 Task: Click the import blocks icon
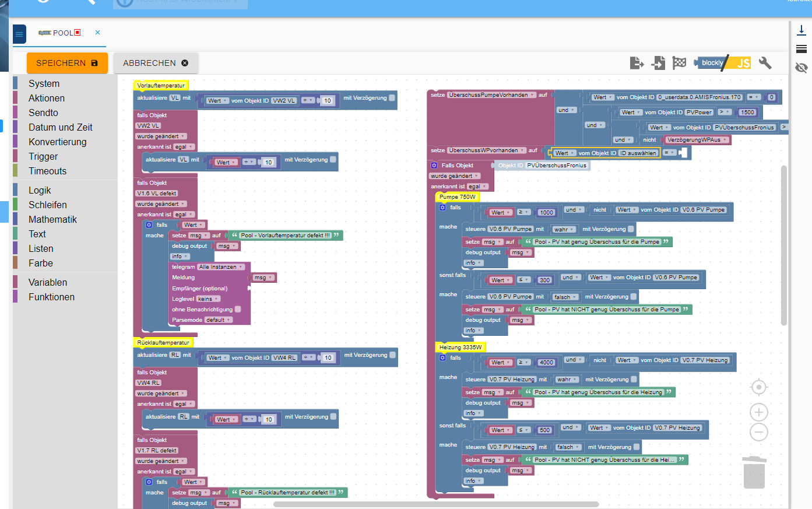(658, 63)
